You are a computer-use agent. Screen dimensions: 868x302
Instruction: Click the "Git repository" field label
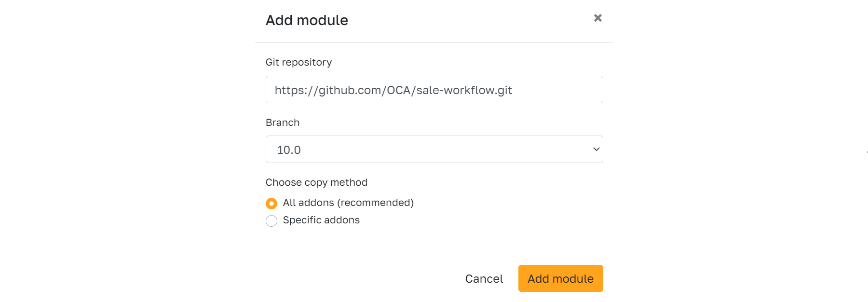click(x=298, y=62)
